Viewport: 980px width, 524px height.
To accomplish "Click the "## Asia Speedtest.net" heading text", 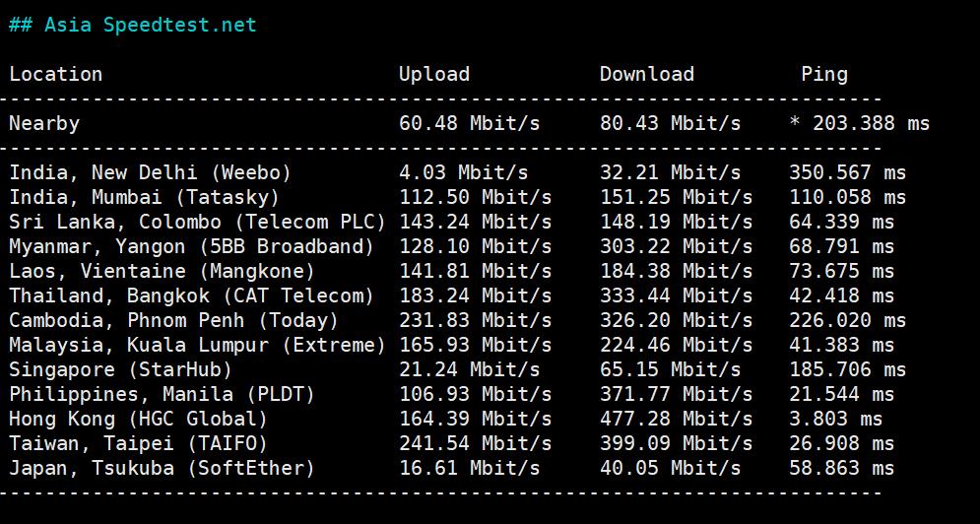I will click(133, 25).
